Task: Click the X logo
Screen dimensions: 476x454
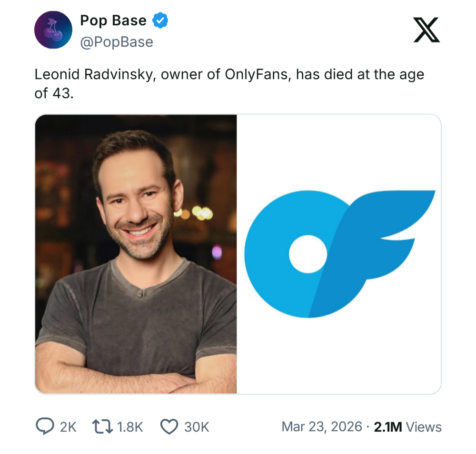Action: click(x=426, y=30)
